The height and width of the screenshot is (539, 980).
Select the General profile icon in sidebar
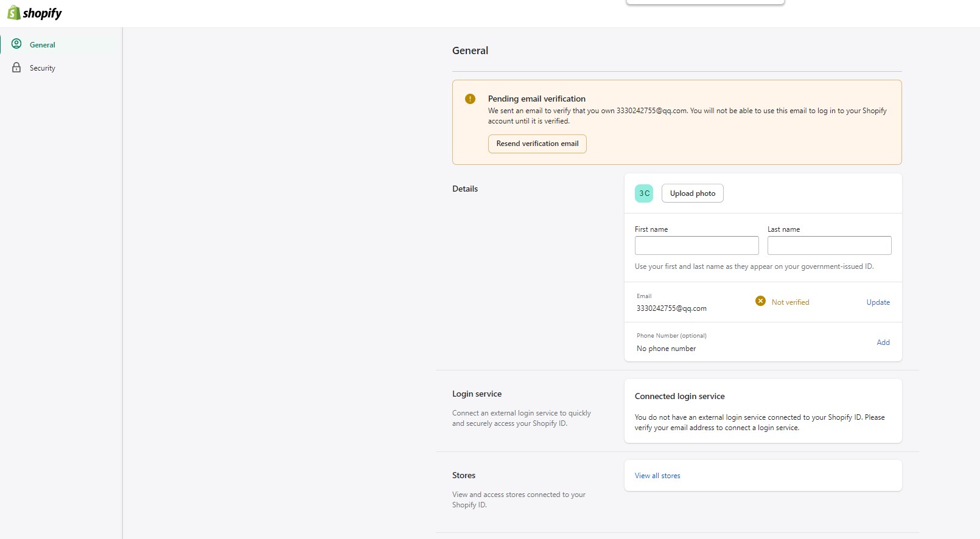click(16, 44)
